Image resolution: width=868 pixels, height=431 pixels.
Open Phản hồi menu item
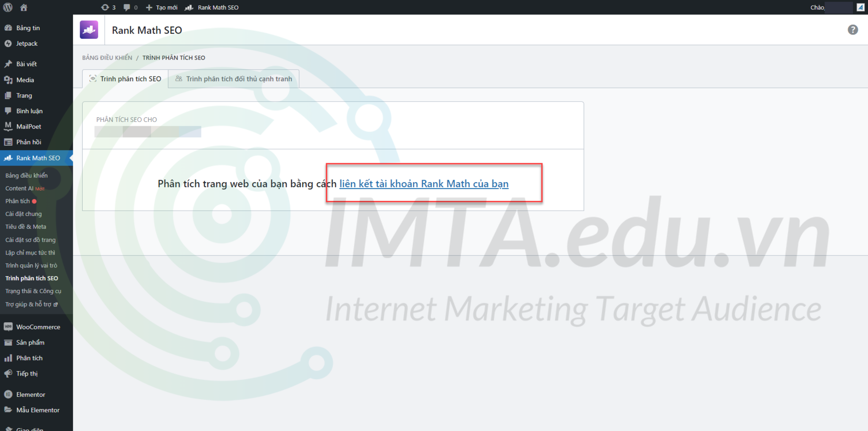click(29, 142)
